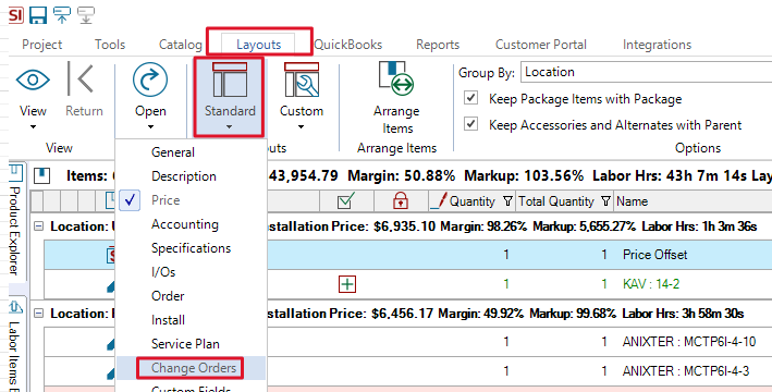Viewport: 772px width, 392px height.
Task: Expand the View dropdown arrow
Action: tap(33, 127)
